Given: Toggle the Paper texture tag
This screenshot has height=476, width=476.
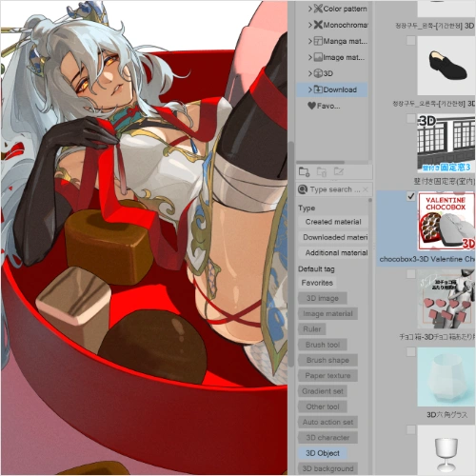Looking at the screenshot, I should click(x=327, y=376).
